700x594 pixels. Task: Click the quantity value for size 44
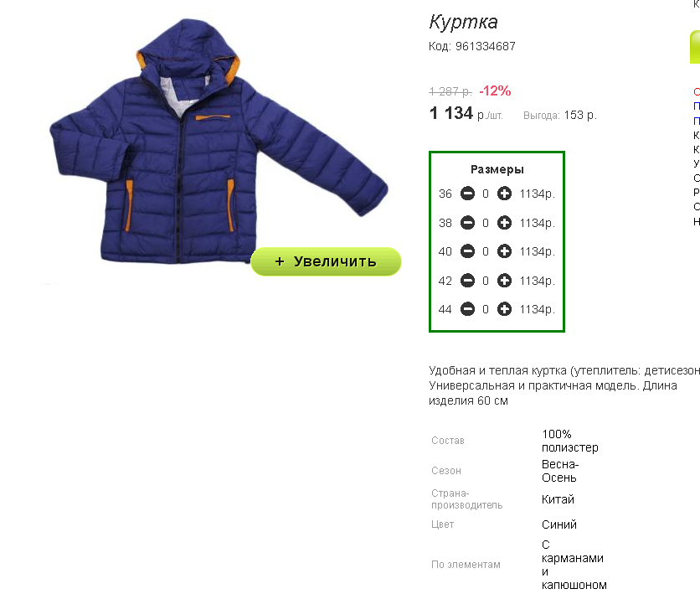click(486, 309)
